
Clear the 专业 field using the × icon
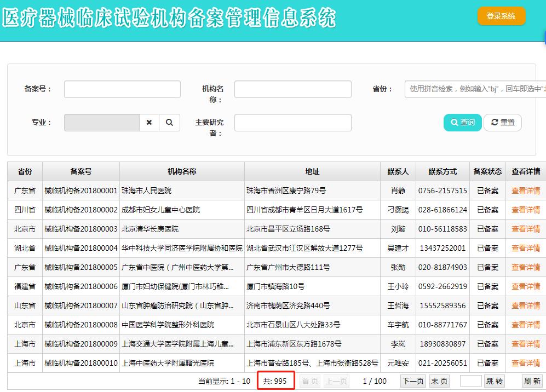click(x=149, y=122)
